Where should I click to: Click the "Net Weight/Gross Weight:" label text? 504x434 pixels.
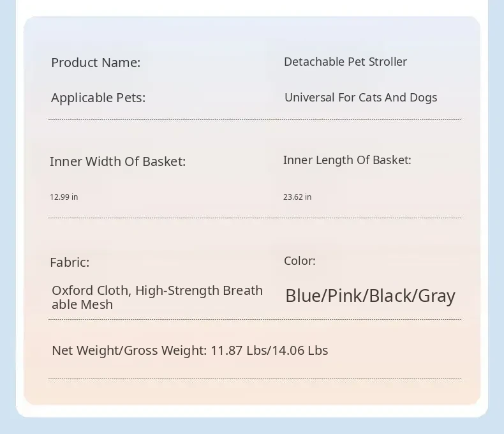(x=129, y=350)
